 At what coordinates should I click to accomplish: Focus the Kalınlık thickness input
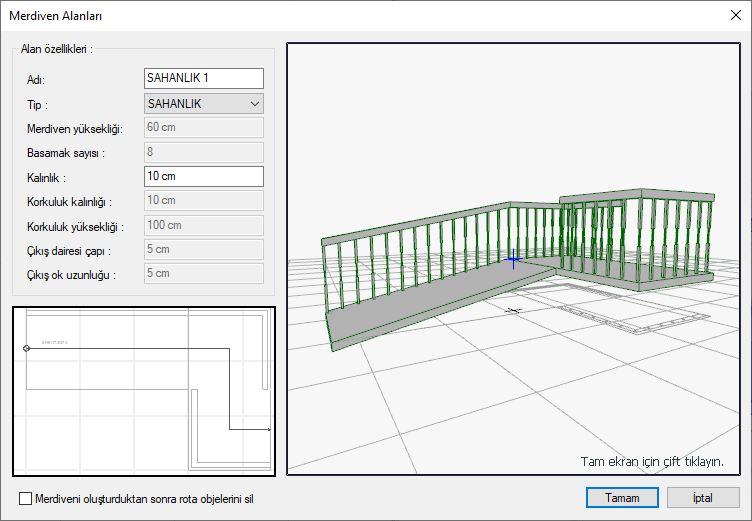[203, 176]
